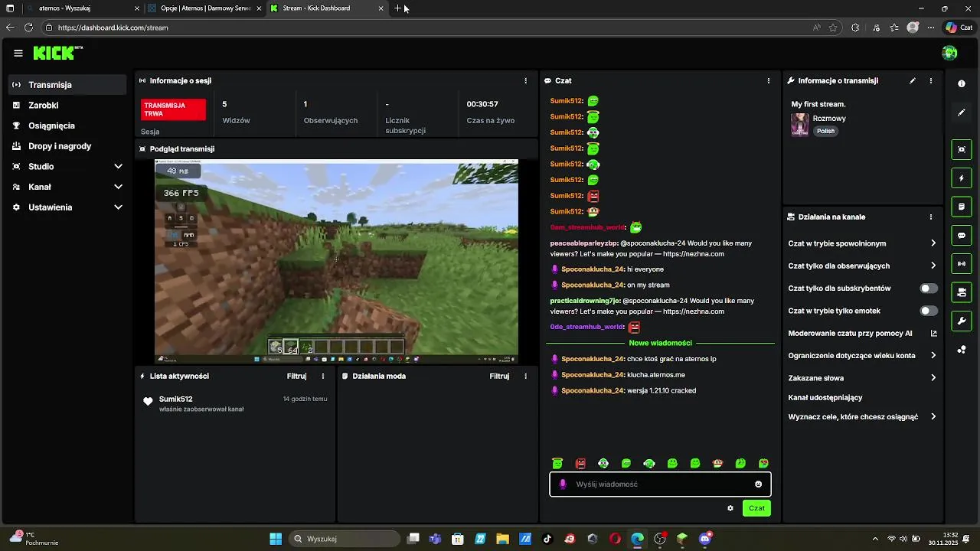Click the Polish language tag
The image size is (980, 551).
click(x=825, y=131)
